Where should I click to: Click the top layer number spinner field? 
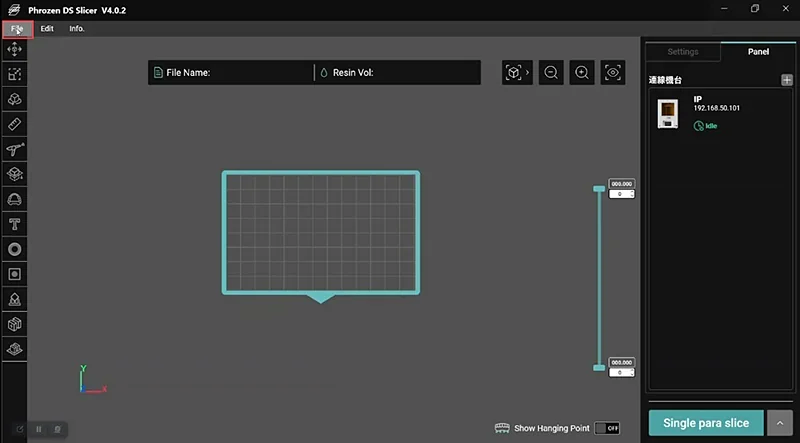622,194
